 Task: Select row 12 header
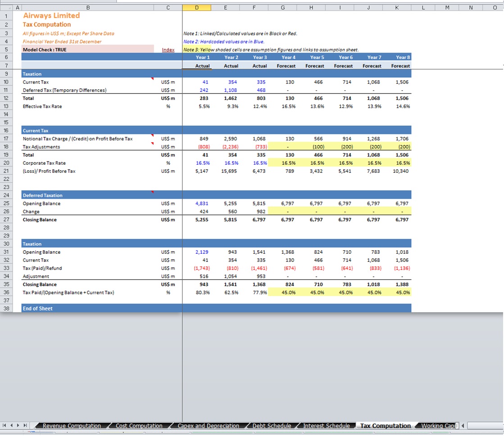point(6,98)
